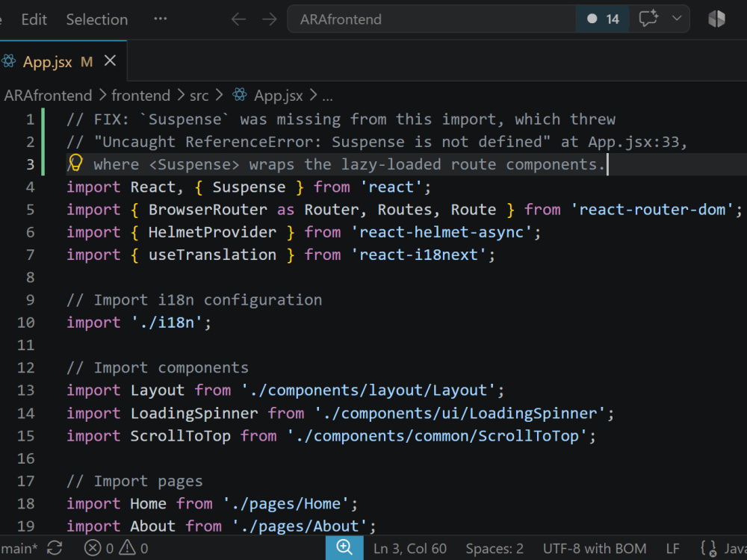Click the lightbulb code action icon

75,162
